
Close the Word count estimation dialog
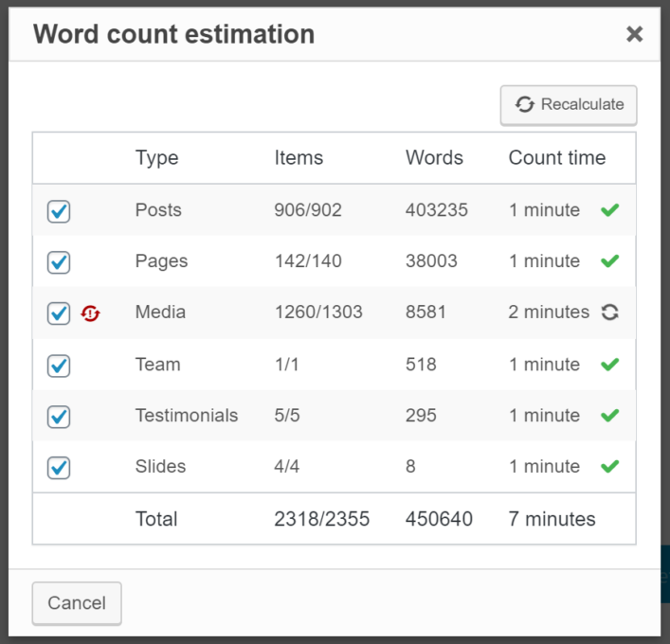pos(635,34)
